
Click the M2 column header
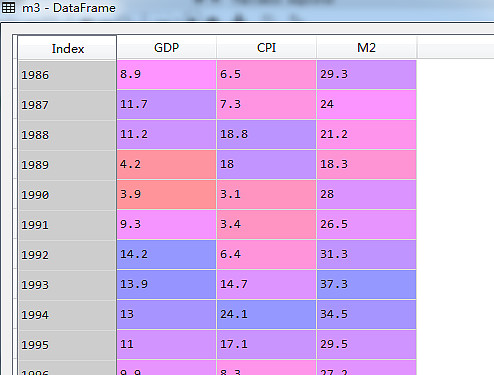[366, 48]
